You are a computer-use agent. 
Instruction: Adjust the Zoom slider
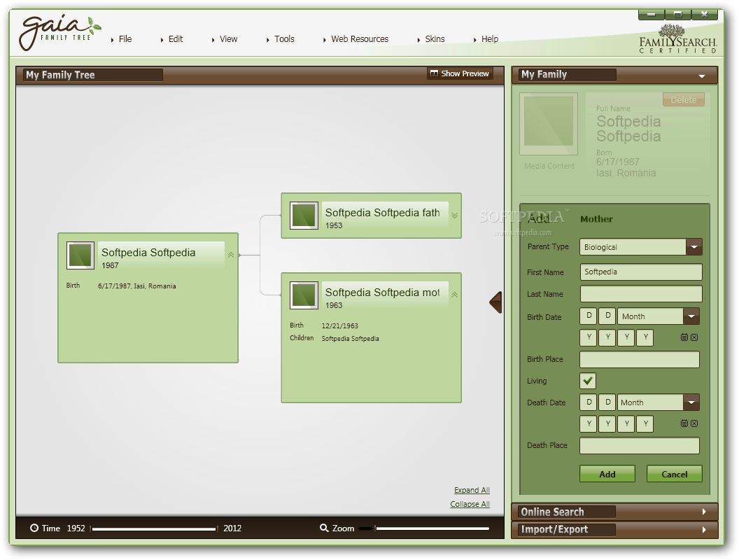coord(424,528)
